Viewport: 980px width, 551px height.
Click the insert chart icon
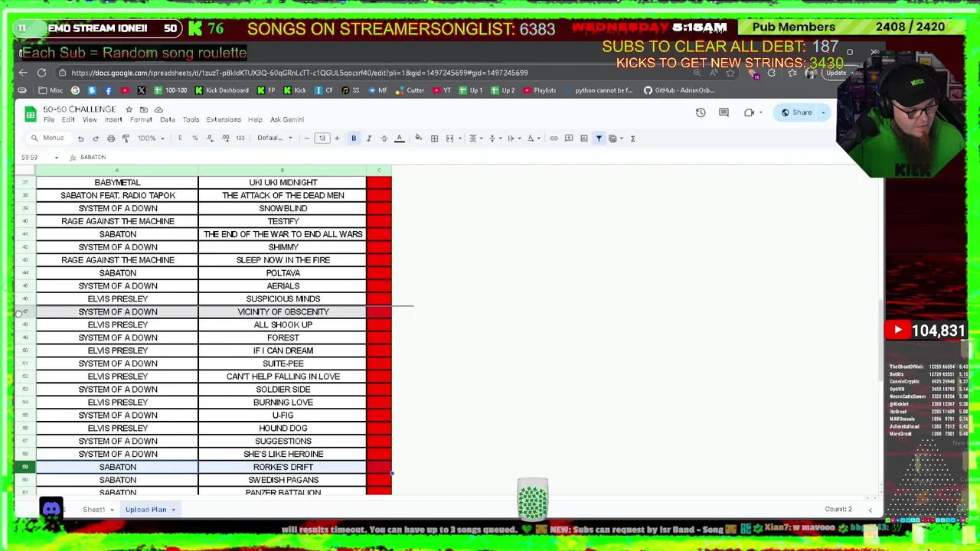[x=583, y=139]
